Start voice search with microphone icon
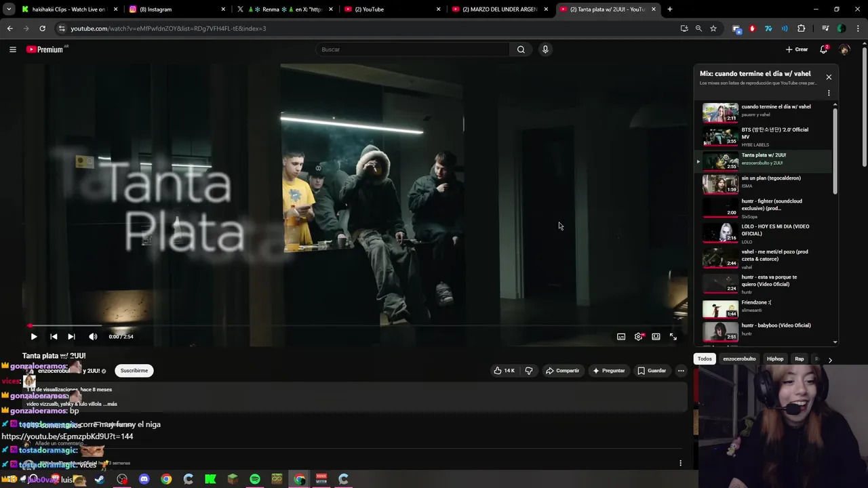 (x=545, y=49)
